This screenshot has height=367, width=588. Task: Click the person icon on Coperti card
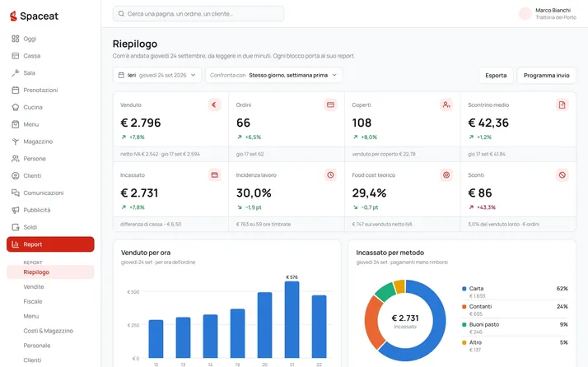446,105
